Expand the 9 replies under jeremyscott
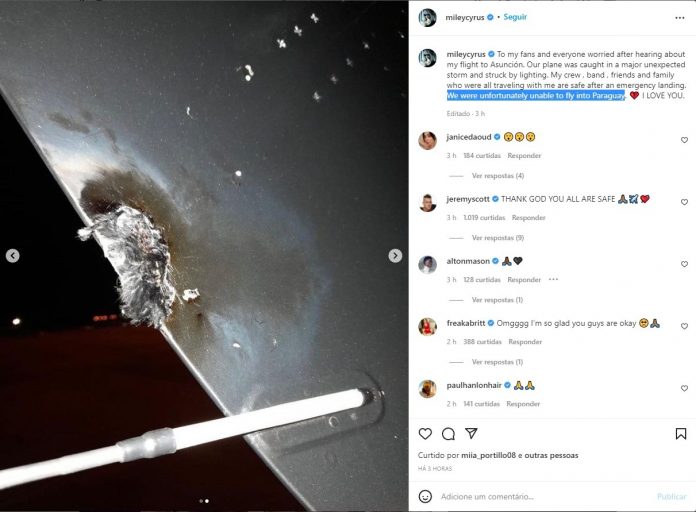Image resolution: width=696 pixels, height=512 pixels. (x=498, y=238)
